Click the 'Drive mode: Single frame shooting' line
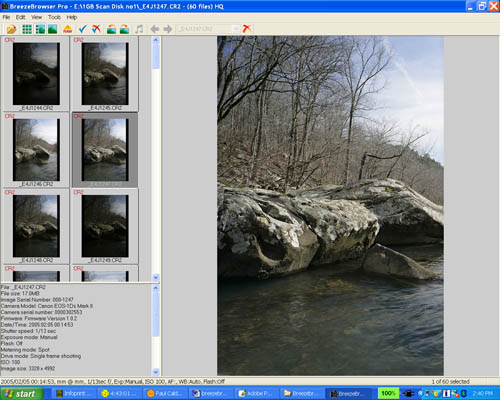500x400 pixels. pyautogui.click(x=41, y=356)
